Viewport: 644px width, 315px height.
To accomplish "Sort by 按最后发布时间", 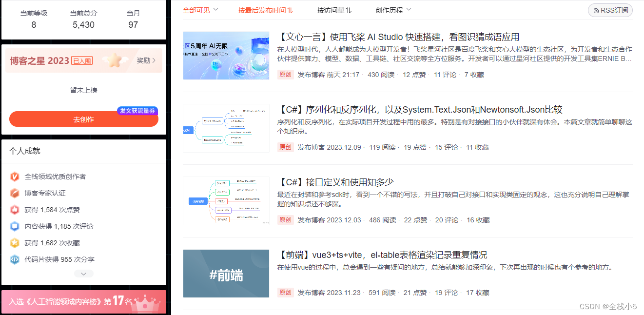I will tap(265, 10).
